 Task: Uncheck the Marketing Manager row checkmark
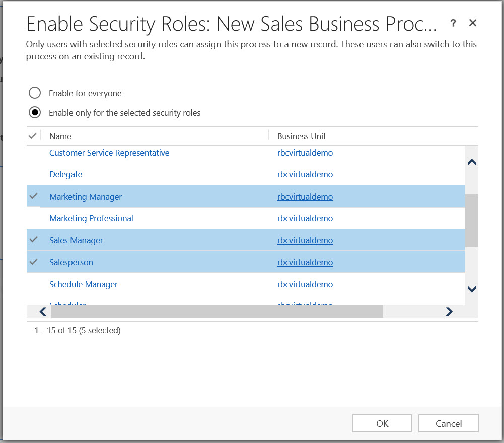pos(34,196)
